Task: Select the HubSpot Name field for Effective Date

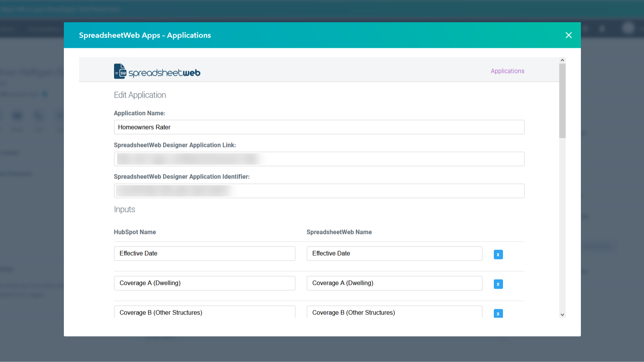Action: click(205, 253)
